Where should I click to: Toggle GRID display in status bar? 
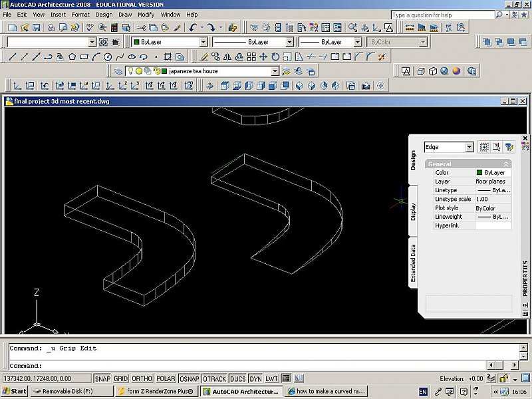(x=120, y=378)
